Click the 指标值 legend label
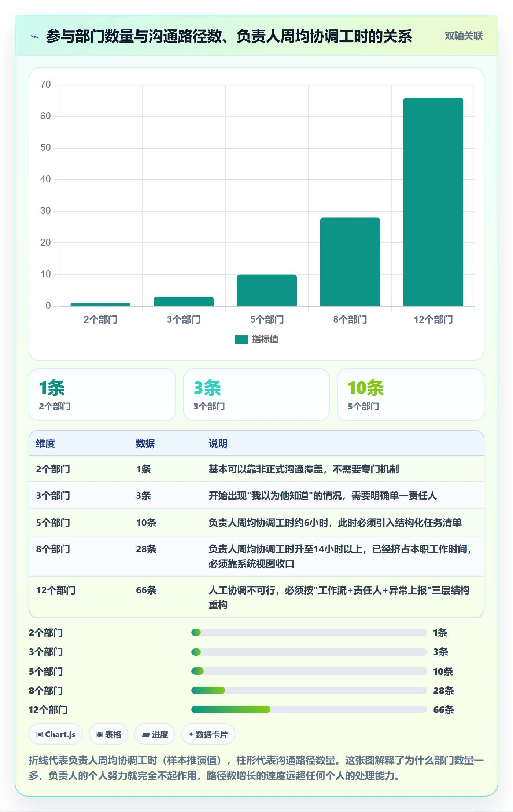Screen dimensions: 513x812 [x=265, y=340]
